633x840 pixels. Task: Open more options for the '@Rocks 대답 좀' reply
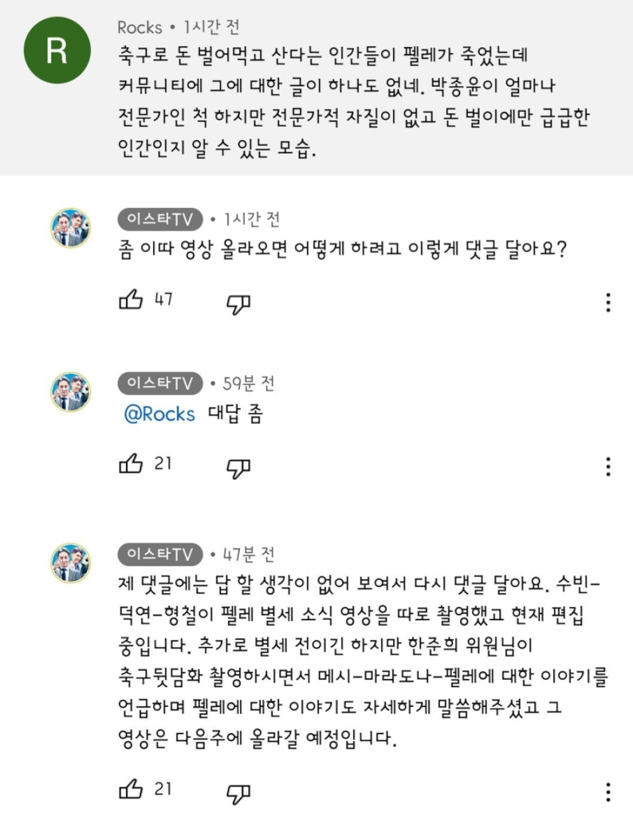608,467
